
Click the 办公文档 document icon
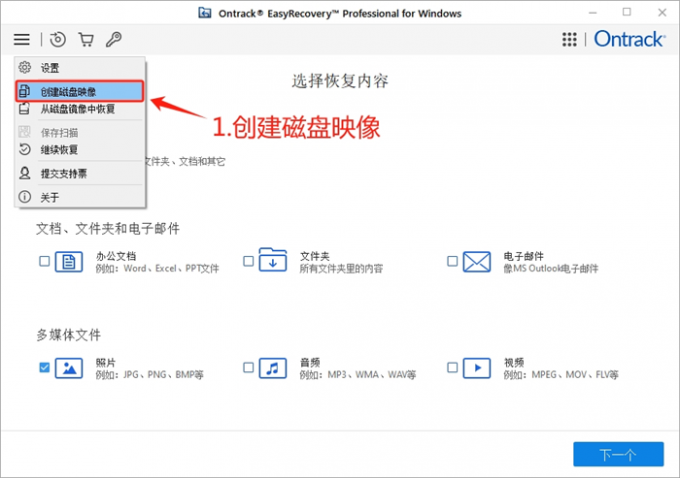[69, 262]
